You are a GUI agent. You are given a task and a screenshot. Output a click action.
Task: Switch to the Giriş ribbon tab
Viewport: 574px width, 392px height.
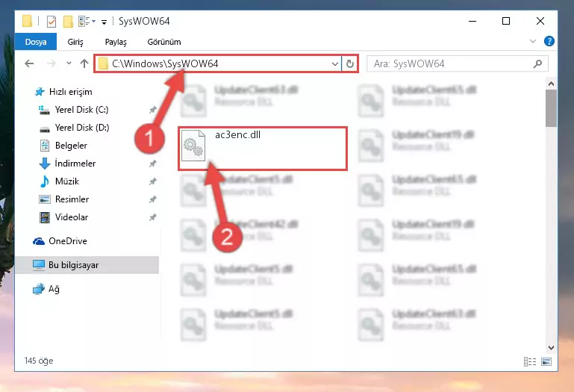(x=75, y=42)
